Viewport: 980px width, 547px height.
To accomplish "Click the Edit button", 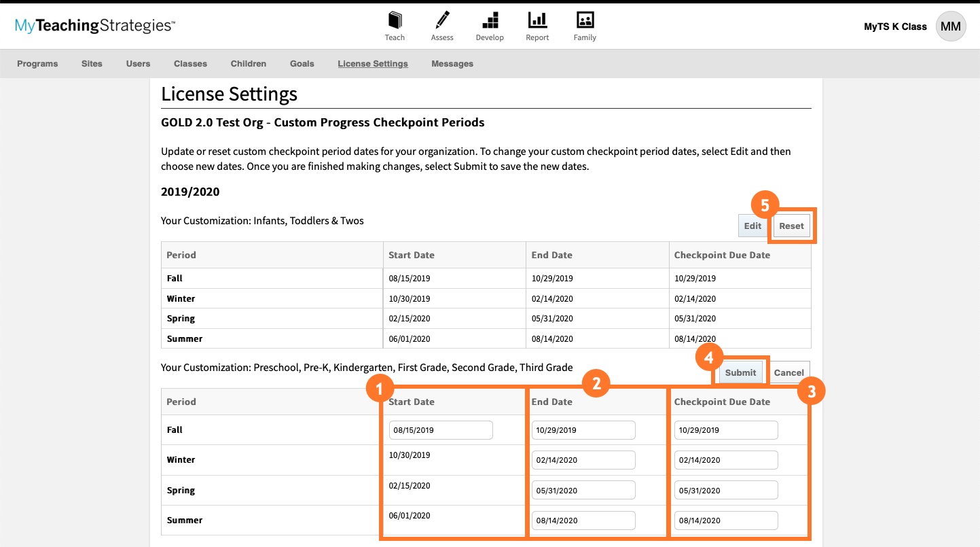I will click(752, 226).
